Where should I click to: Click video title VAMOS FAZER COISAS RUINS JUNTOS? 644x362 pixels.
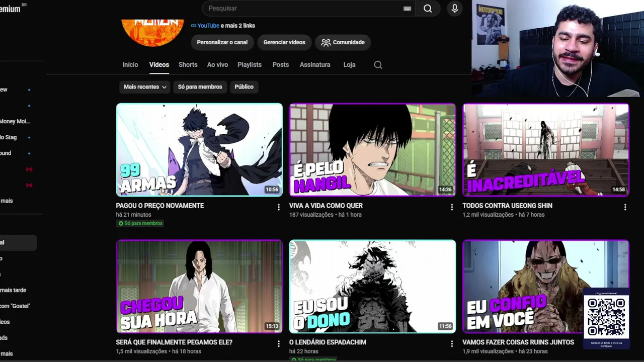pos(518,342)
